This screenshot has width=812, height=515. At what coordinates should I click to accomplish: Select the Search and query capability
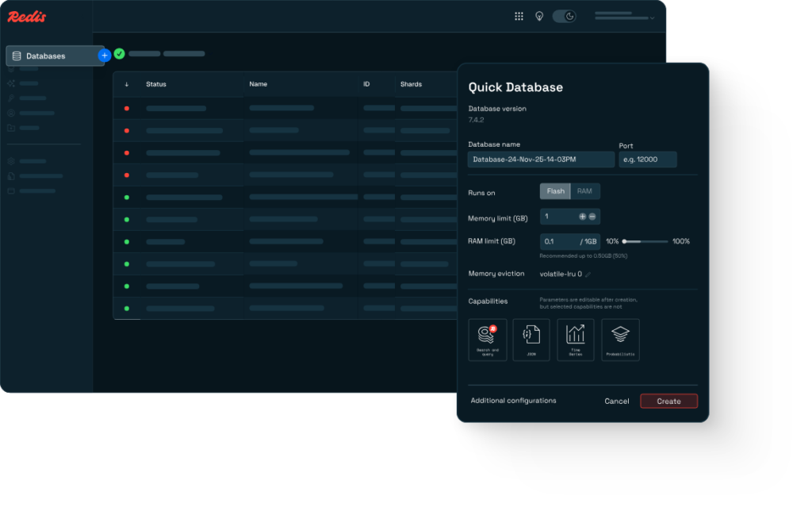point(488,340)
